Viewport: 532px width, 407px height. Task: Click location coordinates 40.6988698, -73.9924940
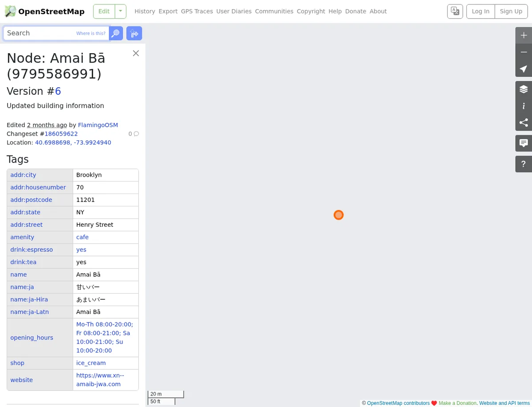[73, 143]
